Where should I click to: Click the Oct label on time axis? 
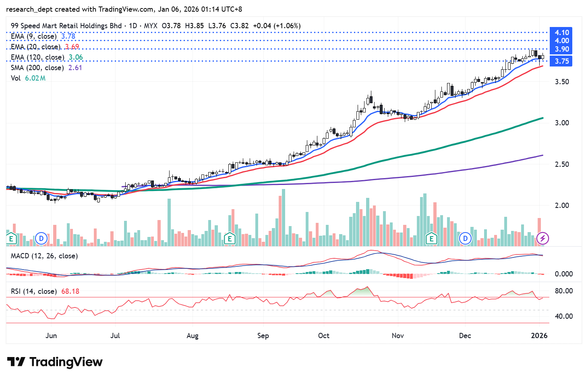pos(323,336)
